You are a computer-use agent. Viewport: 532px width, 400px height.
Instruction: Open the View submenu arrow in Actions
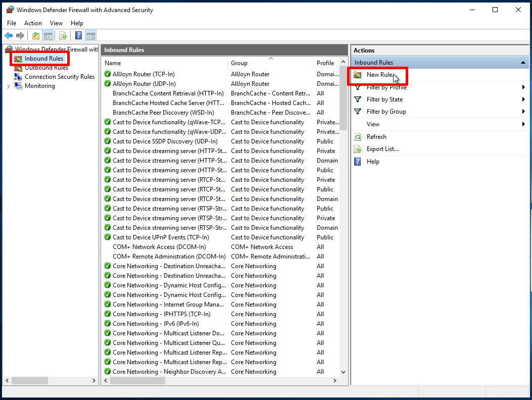[523, 124]
